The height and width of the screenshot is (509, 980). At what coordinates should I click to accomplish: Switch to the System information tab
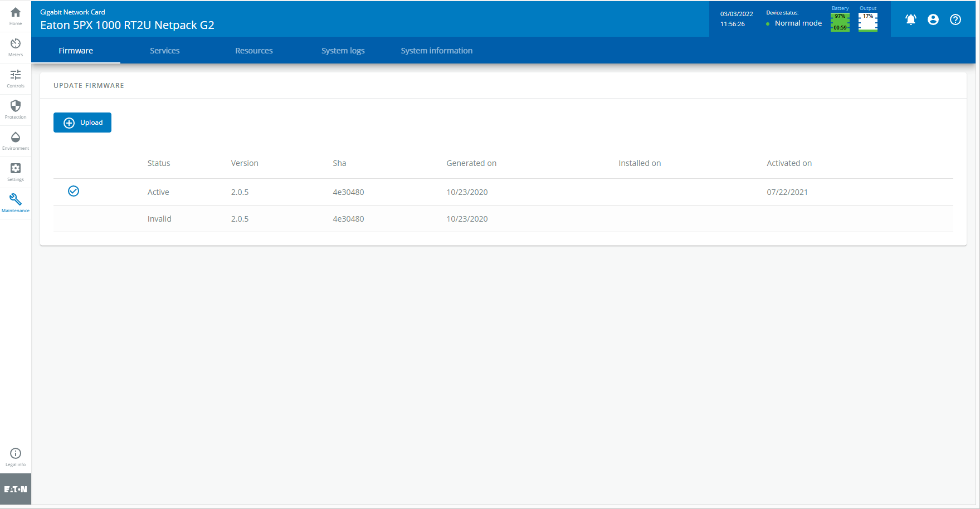click(x=437, y=51)
